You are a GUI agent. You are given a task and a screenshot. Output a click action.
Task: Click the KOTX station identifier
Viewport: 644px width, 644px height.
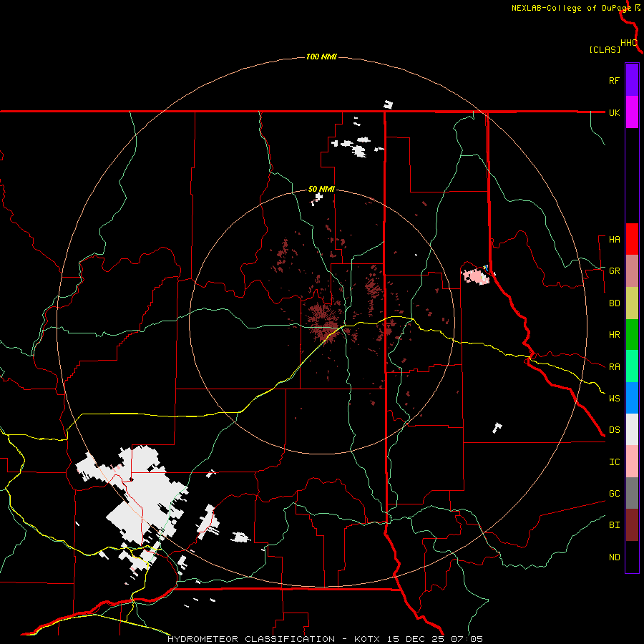point(367,639)
